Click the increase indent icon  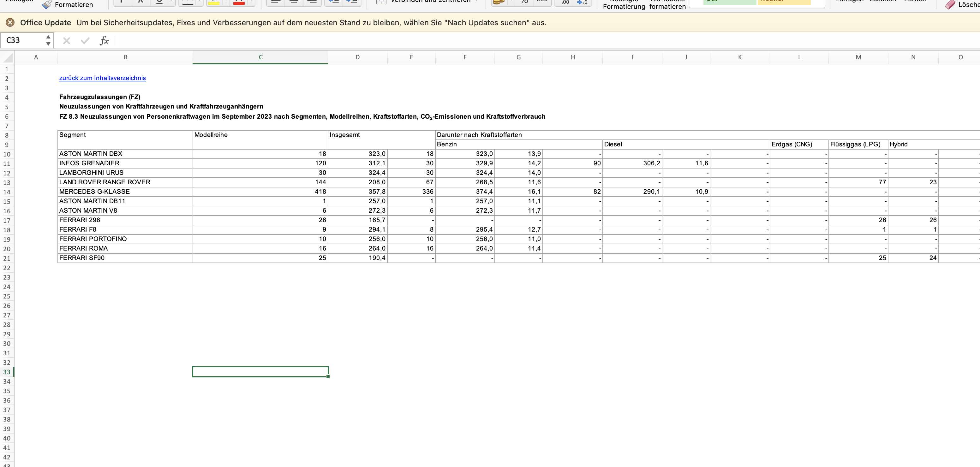(351, 2)
